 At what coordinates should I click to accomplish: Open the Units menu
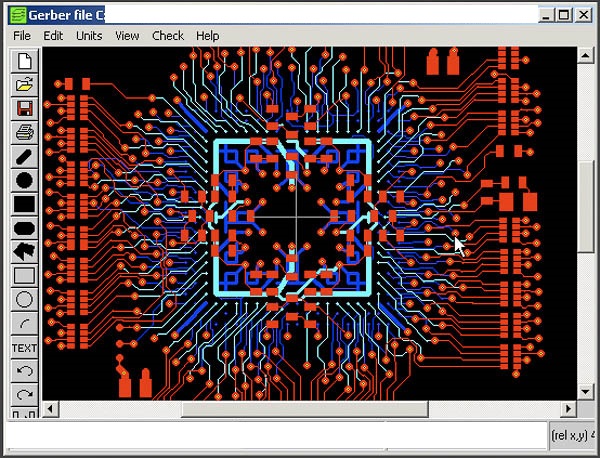coord(89,36)
